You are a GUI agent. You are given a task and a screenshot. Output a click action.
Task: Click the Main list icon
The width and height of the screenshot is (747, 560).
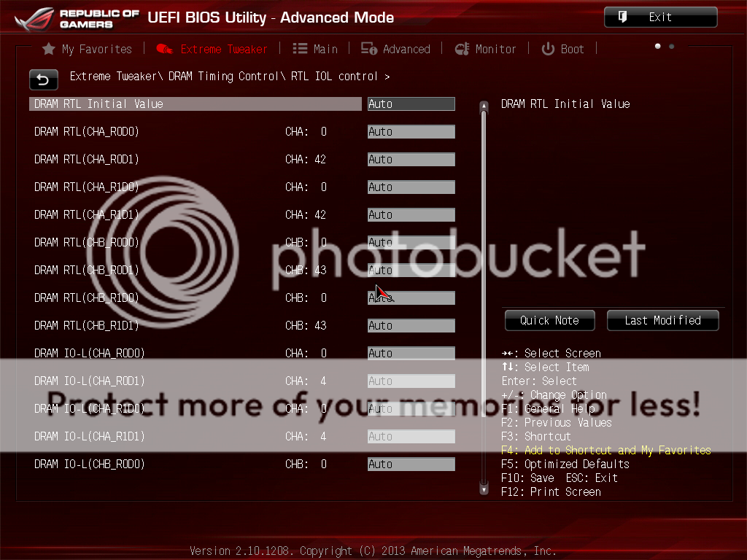click(300, 49)
